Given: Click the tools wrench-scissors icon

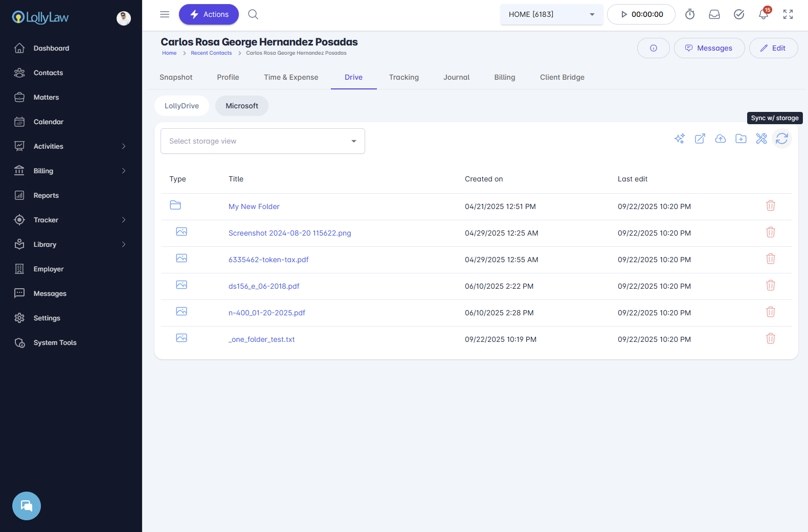Looking at the screenshot, I should pos(761,138).
